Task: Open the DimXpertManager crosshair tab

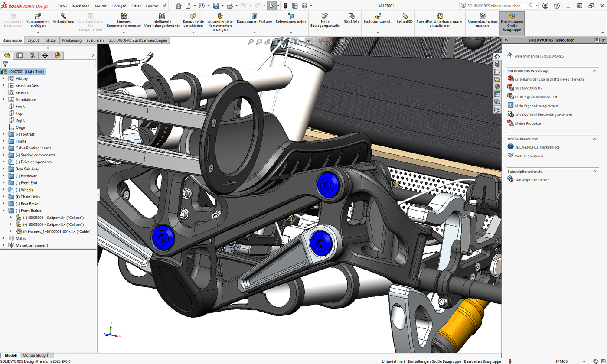Action: coord(45,55)
